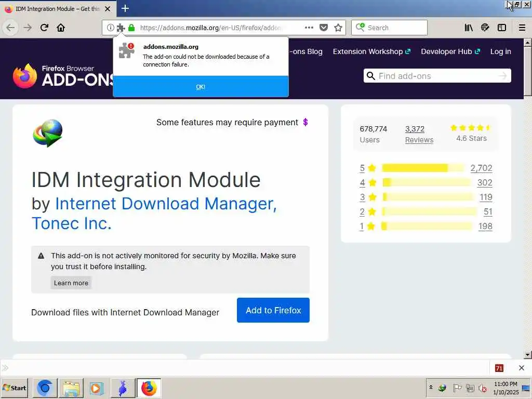The image size is (532, 399).
Task: Show hidden system tray icons
Action: (431, 388)
